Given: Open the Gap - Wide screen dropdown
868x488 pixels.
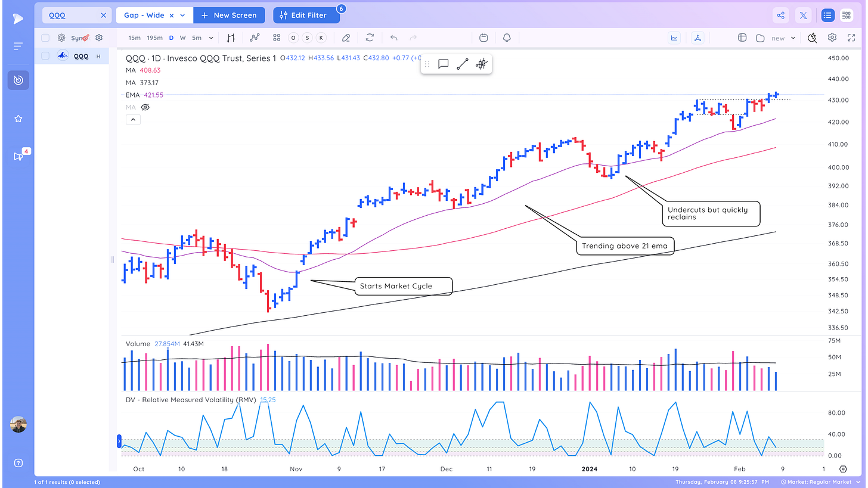Looking at the screenshot, I should pos(182,15).
